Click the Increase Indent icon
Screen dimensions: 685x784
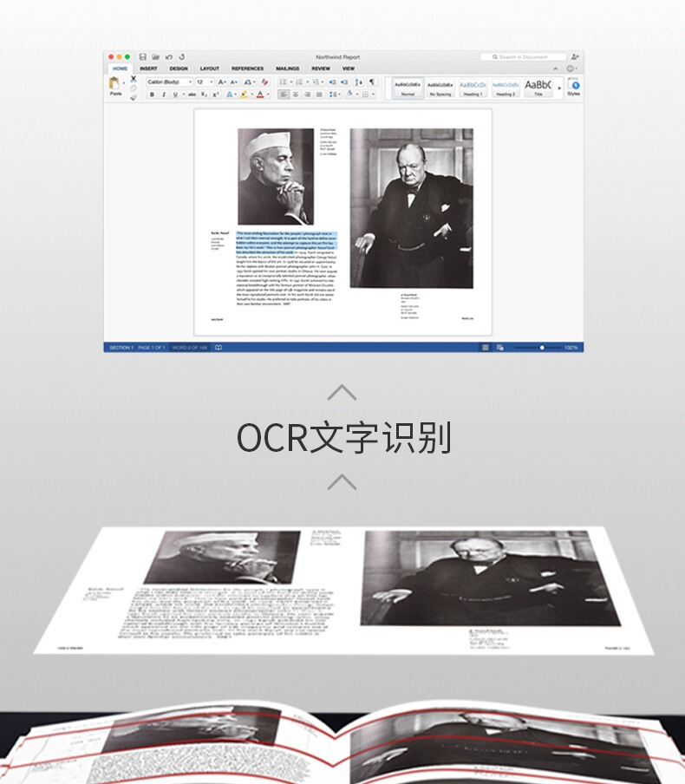(344, 82)
